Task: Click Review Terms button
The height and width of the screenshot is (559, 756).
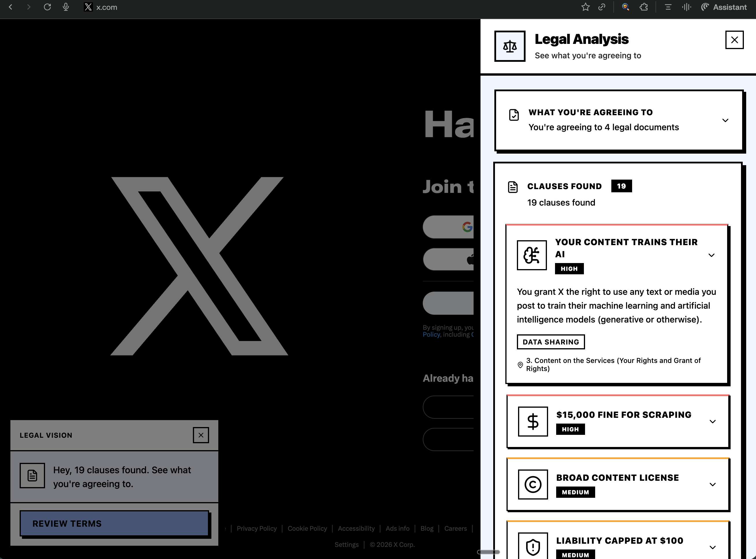Action: point(114,523)
